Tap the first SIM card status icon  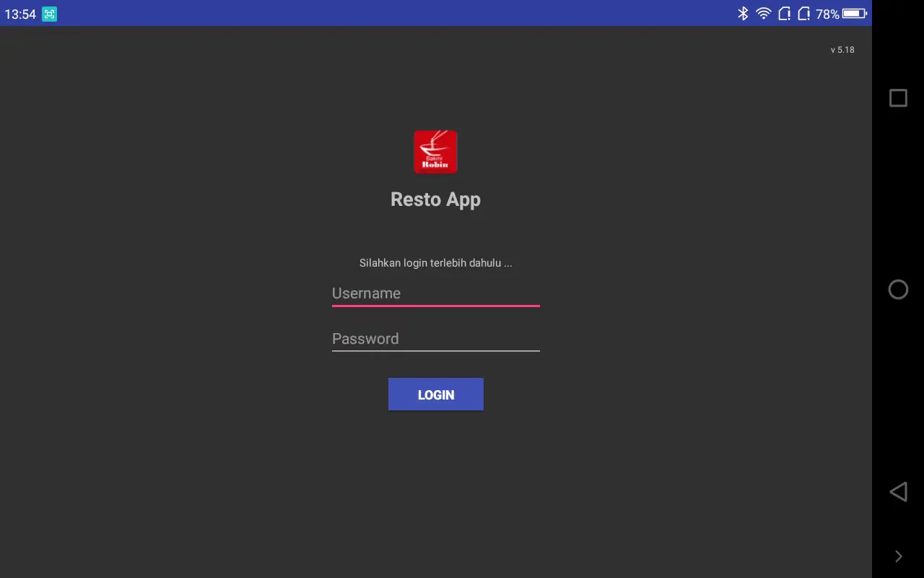pos(784,13)
